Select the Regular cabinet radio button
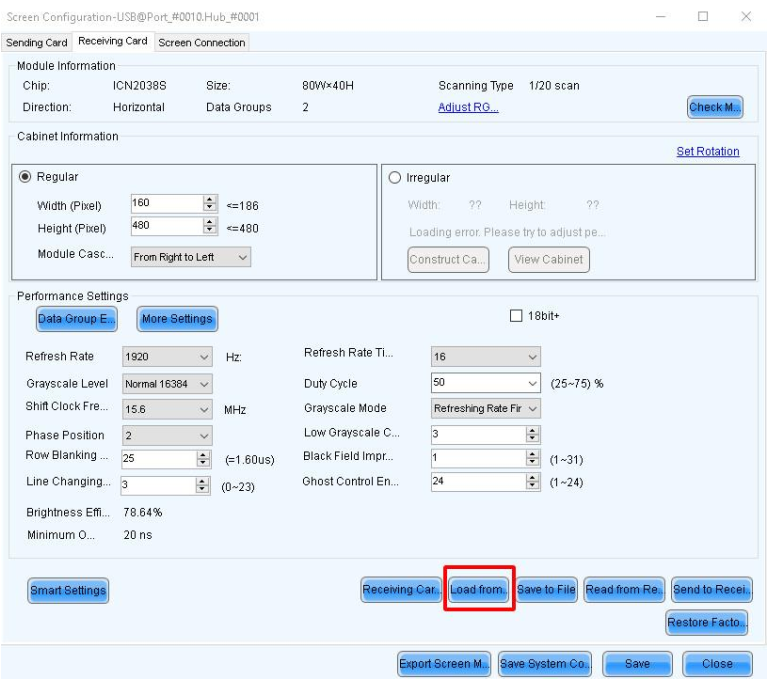The width and height of the screenshot is (782, 694). point(27,177)
